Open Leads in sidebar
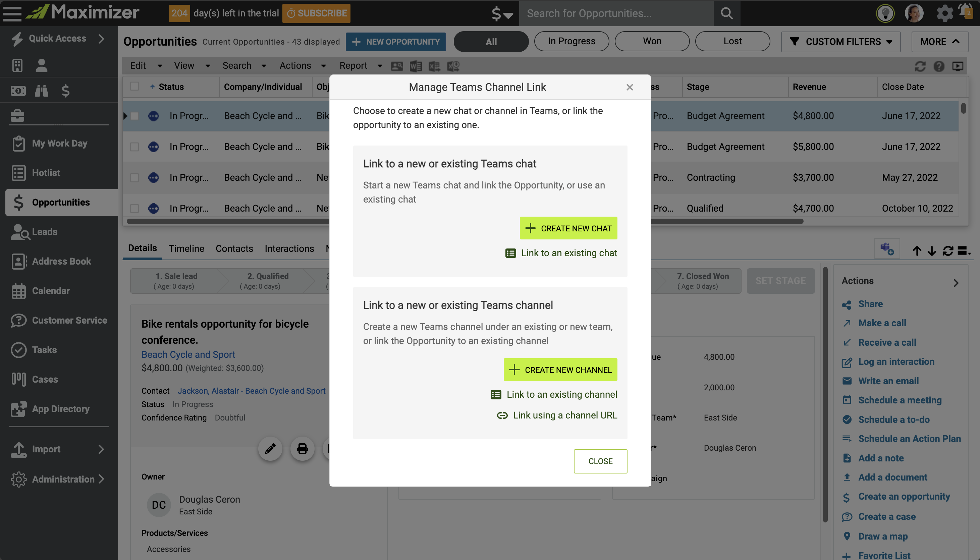 [45, 231]
